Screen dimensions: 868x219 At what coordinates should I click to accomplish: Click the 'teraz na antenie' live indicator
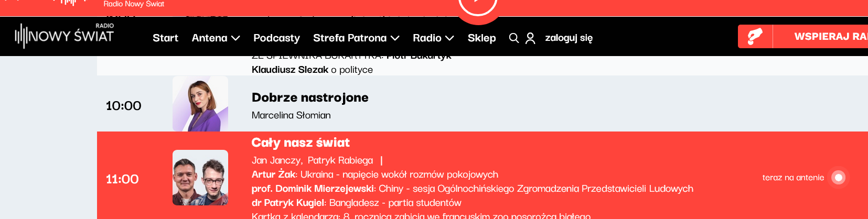[838, 178]
